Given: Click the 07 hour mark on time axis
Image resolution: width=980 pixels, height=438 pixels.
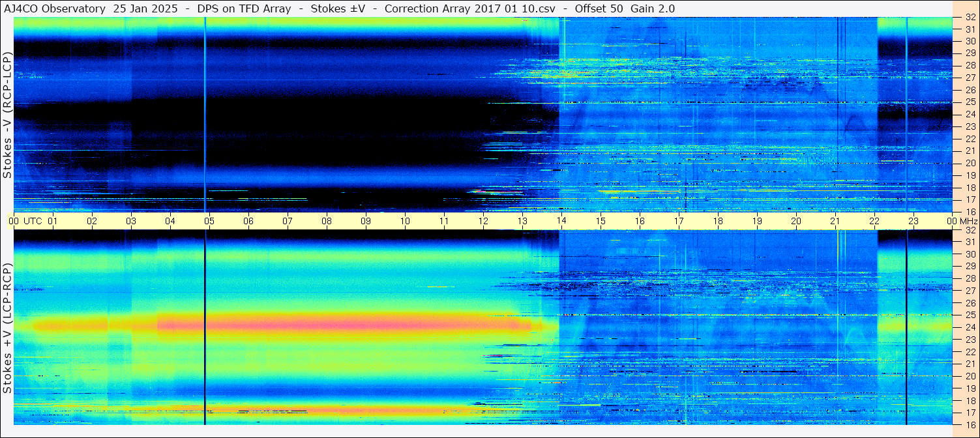Looking at the screenshot, I should click(x=288, y=221).
